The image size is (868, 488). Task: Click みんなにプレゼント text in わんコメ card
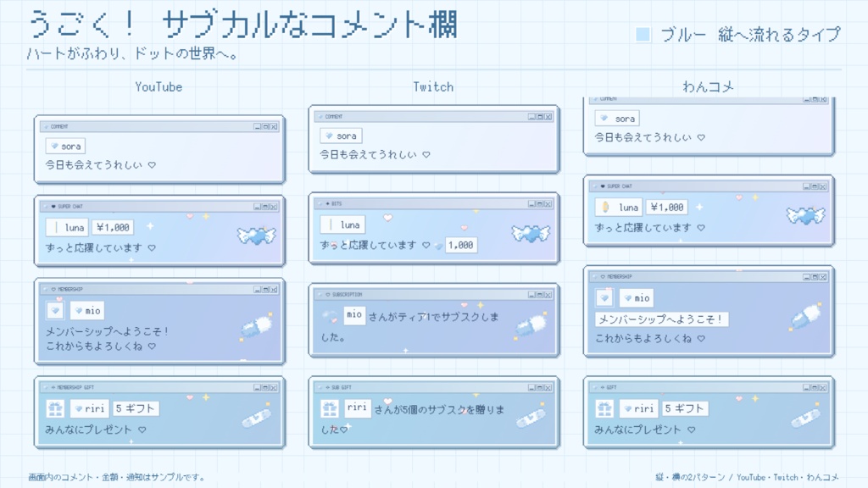click(637, 430)
